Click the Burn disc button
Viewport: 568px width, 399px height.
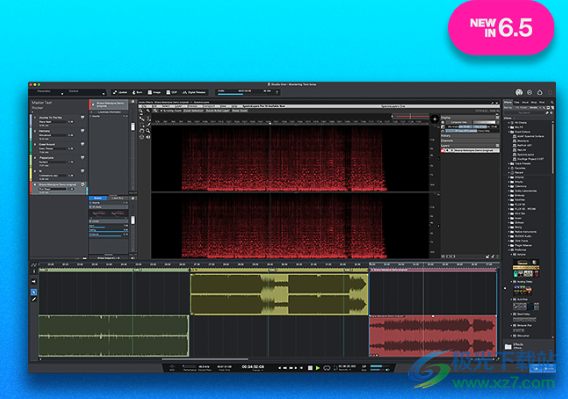click(137, 92)
